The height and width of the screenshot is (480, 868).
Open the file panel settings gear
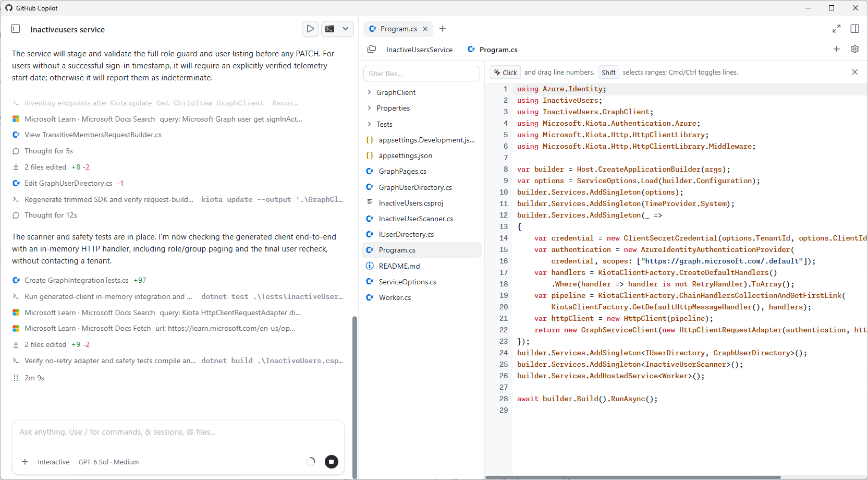point(855,49)
